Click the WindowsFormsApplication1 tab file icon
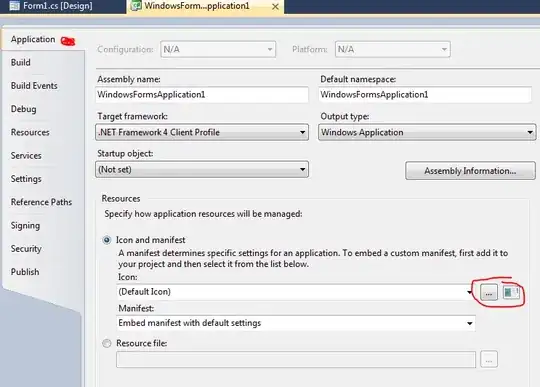 click(136, 6)
